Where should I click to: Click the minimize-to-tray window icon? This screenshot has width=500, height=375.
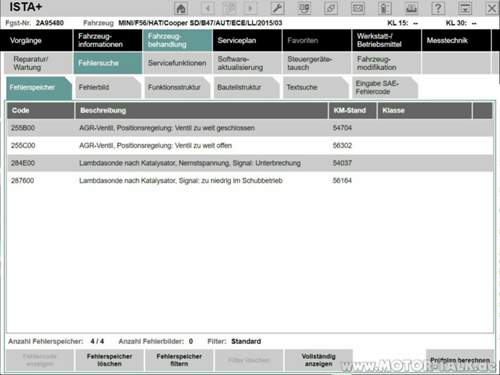tap(465, 8)
